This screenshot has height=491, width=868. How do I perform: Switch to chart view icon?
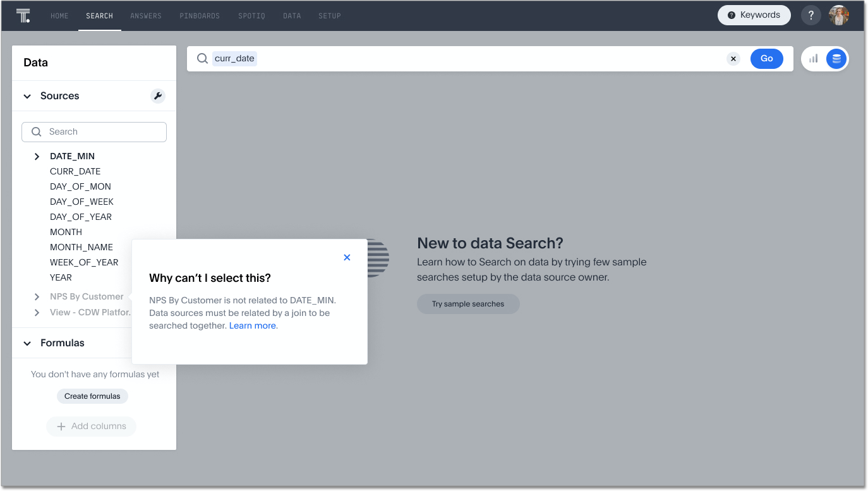pos(813,58)
